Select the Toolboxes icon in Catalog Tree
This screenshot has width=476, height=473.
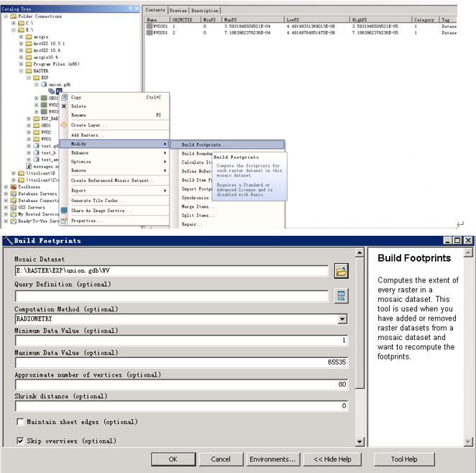[14, 187]
